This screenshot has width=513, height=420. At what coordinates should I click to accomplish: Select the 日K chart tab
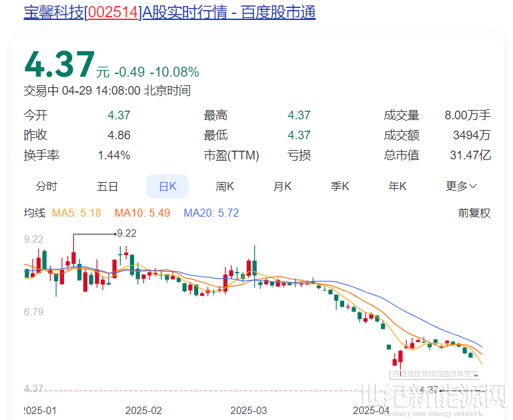(x=167, y=186)
